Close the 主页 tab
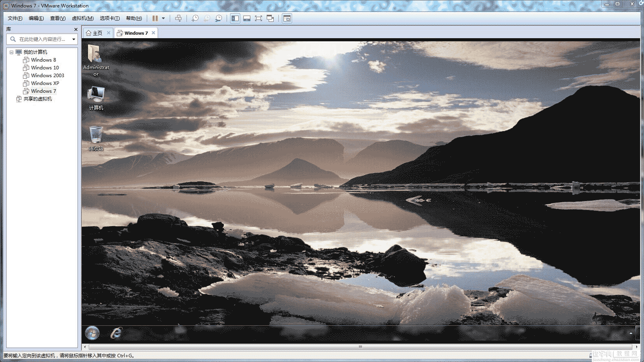 109,33
